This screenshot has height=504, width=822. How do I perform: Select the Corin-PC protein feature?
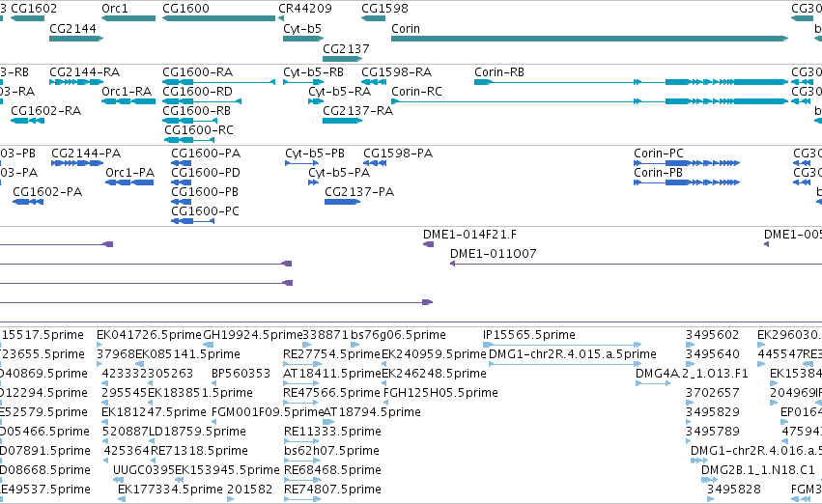point(687,163)
